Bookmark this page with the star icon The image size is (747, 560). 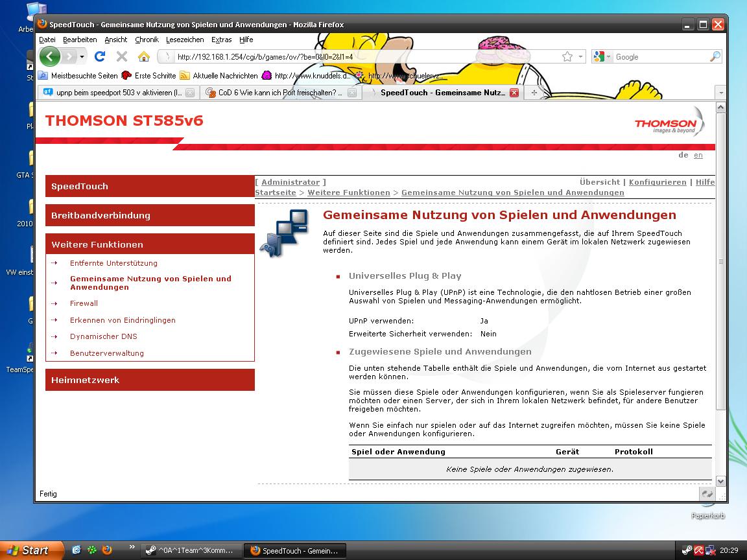coord(567,56)
